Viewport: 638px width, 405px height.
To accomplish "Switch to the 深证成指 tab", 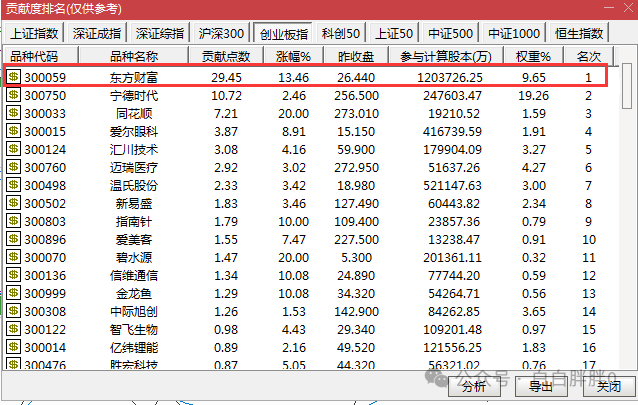I will [97, 33].
